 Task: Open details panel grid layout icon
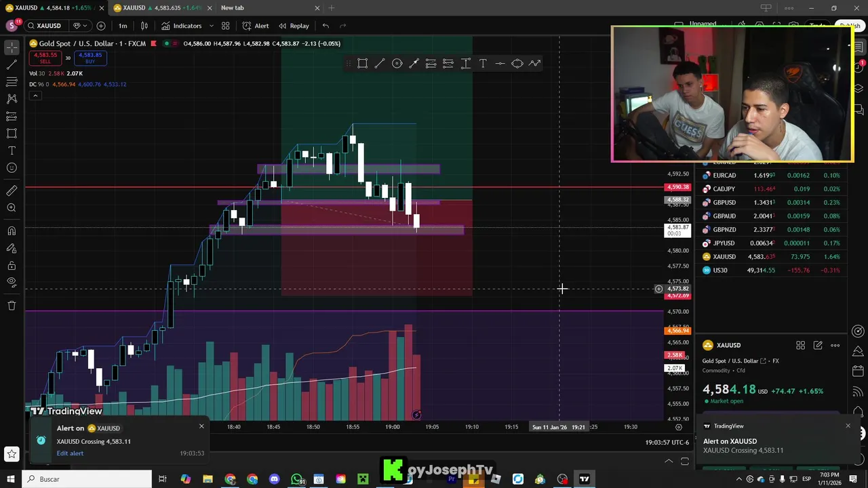click(800, 346)
